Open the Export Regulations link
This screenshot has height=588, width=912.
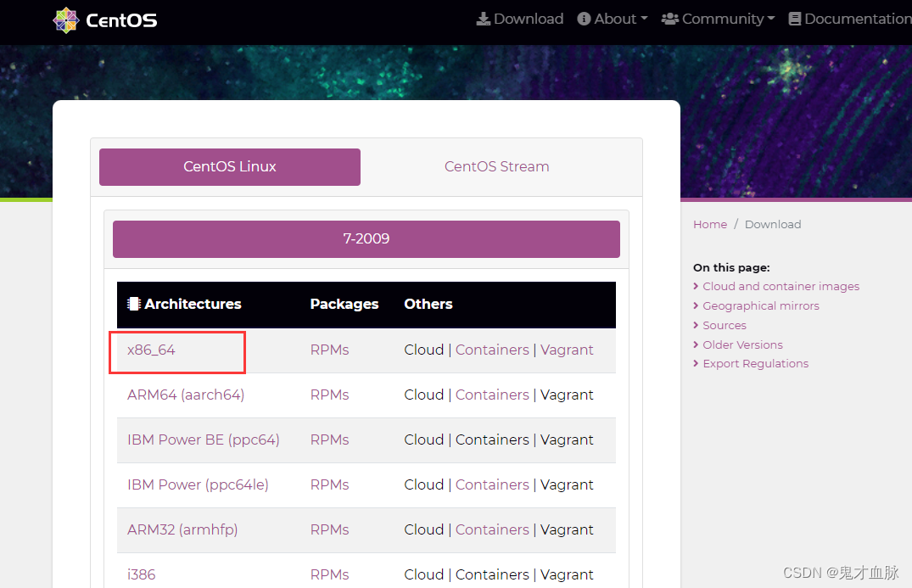[756, 363]
